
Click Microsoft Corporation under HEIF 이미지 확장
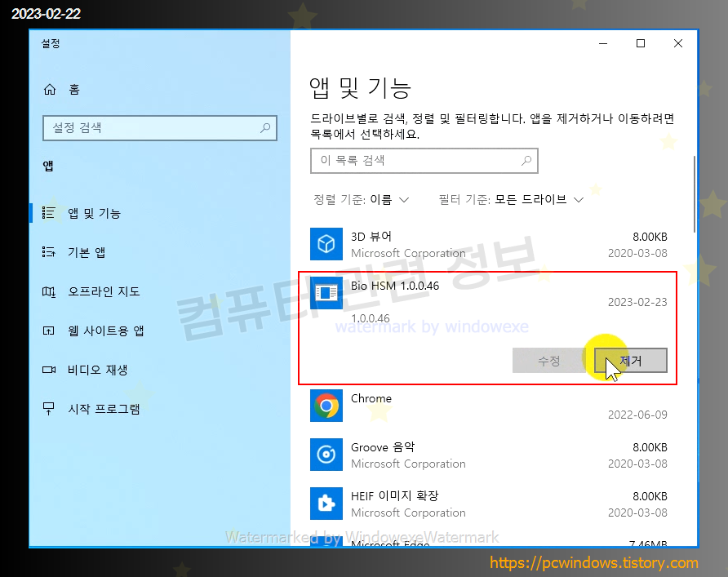(x=408, y=513)
